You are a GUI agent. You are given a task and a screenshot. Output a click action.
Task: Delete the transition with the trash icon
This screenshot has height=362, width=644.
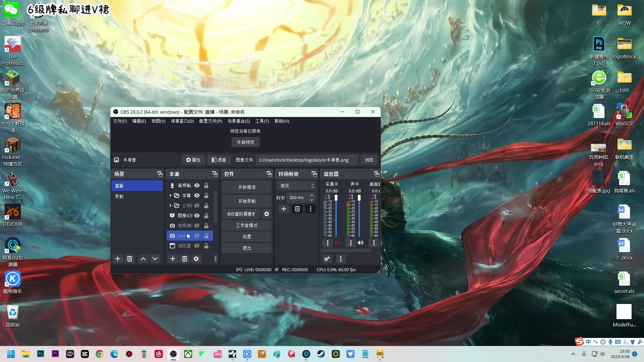click(x=297, y=209)
